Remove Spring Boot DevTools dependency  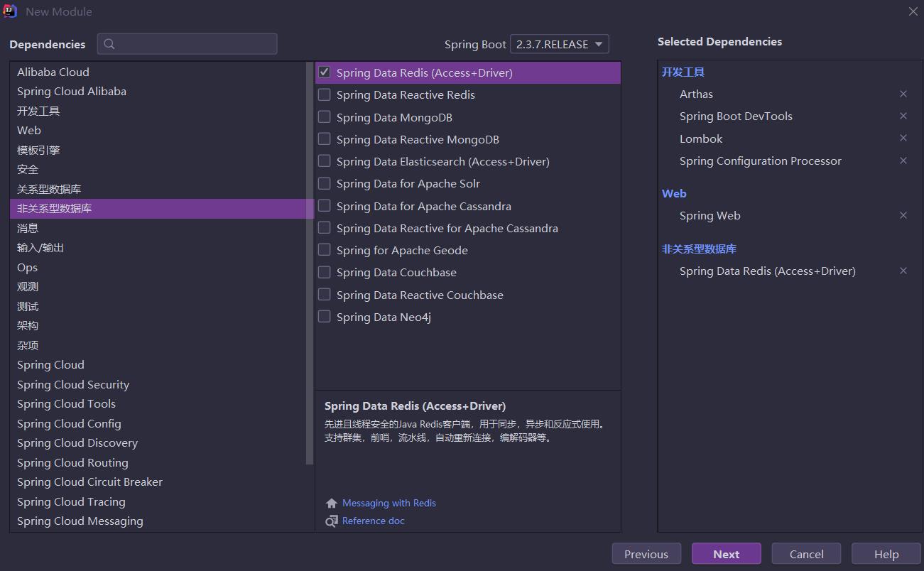coord(903,116)
